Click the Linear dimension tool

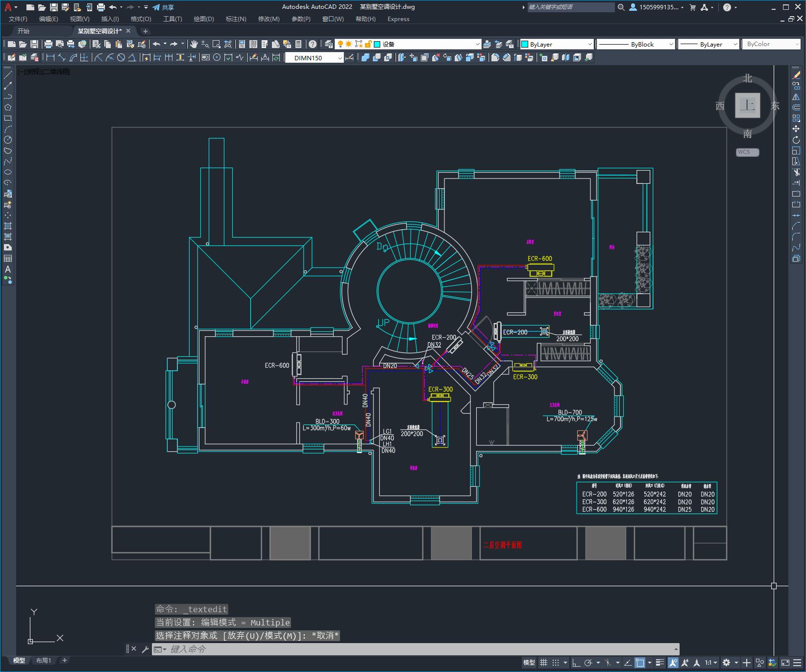point(50,57)
